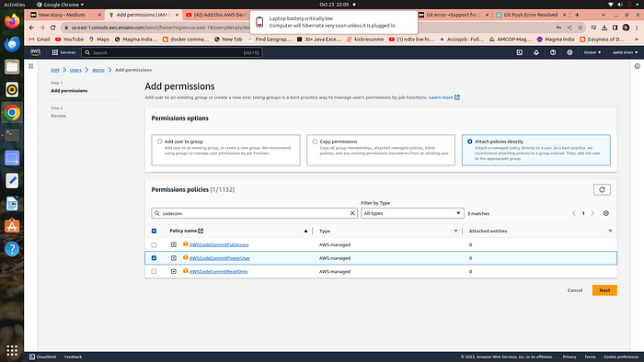The width and height of the screenshot is (644, 362).
Task: Open the AWS notifications bell
Action: 536,52
